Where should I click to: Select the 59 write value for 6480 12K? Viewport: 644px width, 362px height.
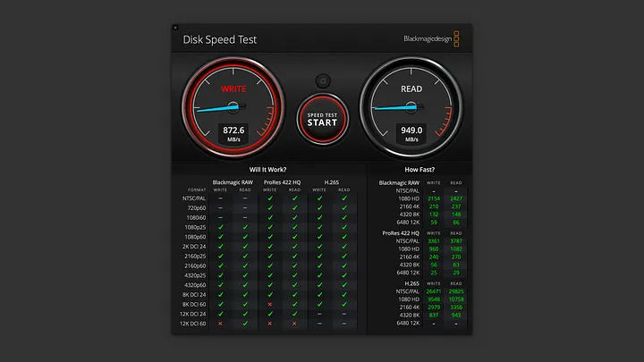click(x=434, y=222)
